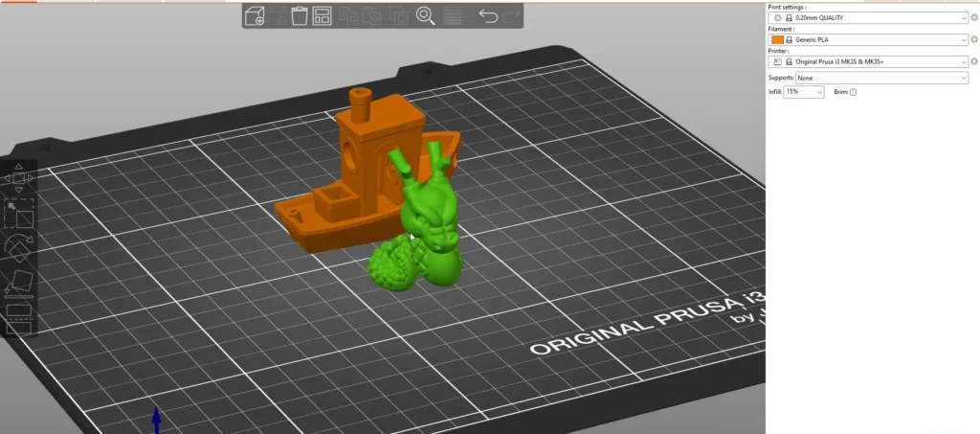
Task: Select the Move tool in left toolbar
Action: pyautogui.click(x=19, y=177)
